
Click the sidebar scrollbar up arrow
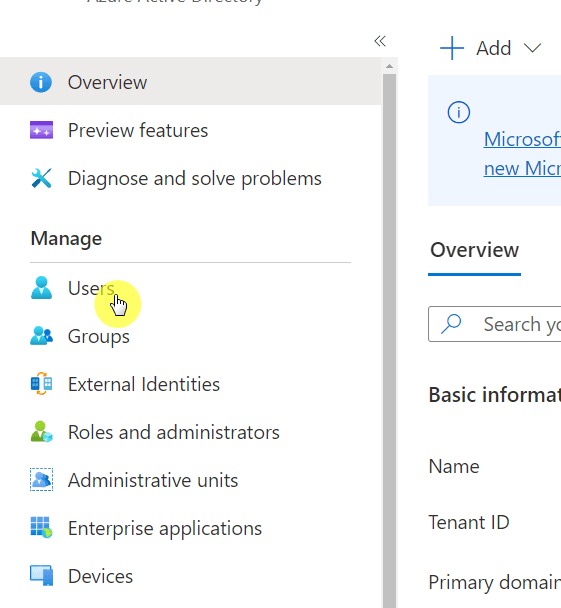coord(389,66)
